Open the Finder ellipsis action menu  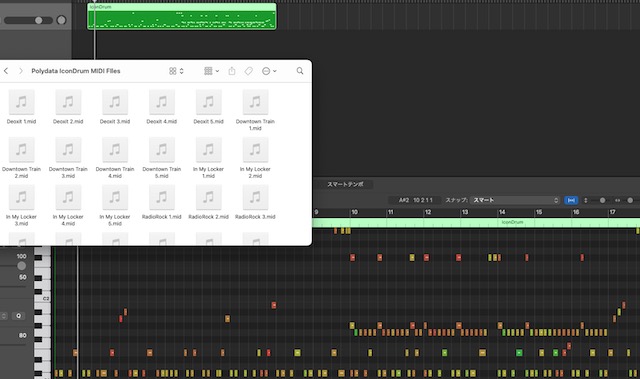click(x=269, y=71)
